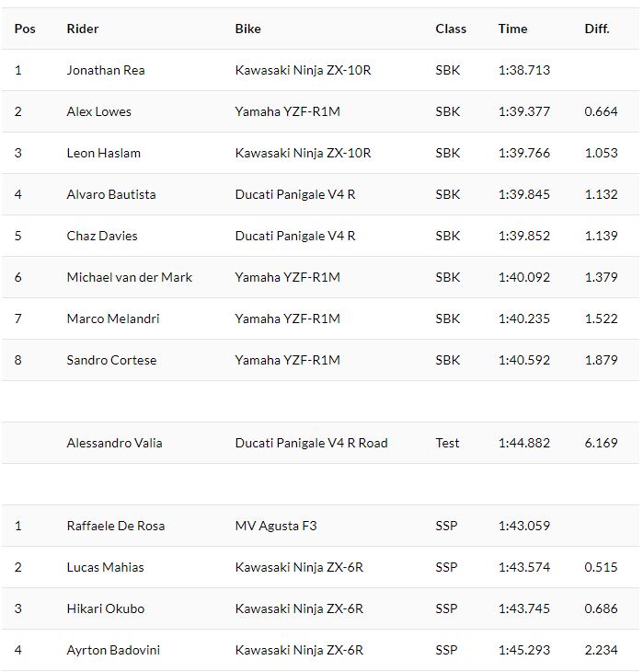
Task: Click rider name Alex Lowes
Action: pos(99,111)
